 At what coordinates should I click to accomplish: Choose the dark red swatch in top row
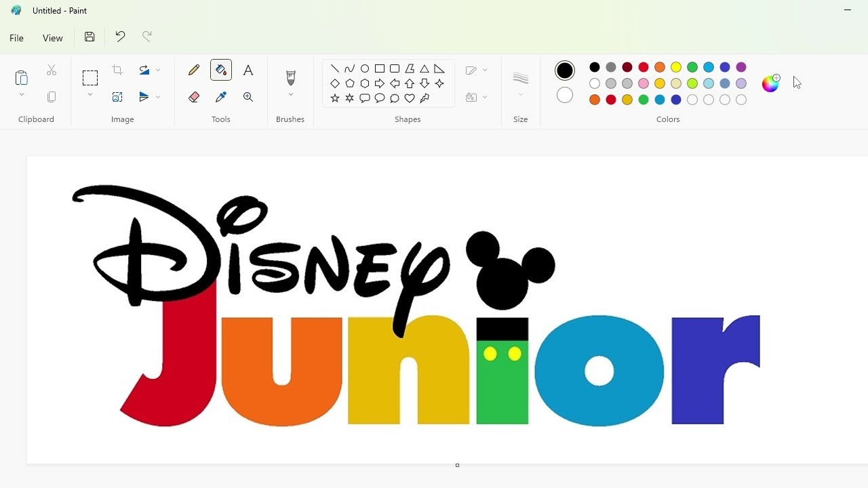point(627,67)
